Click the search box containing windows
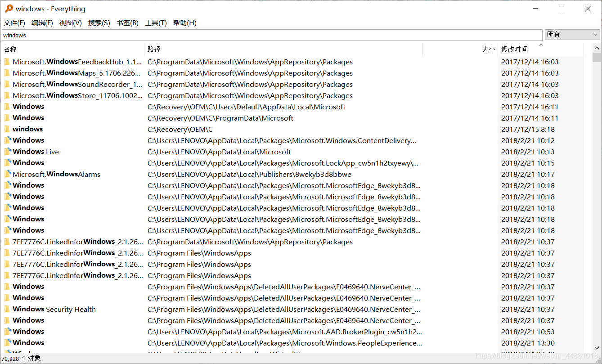 click(272, 35)
